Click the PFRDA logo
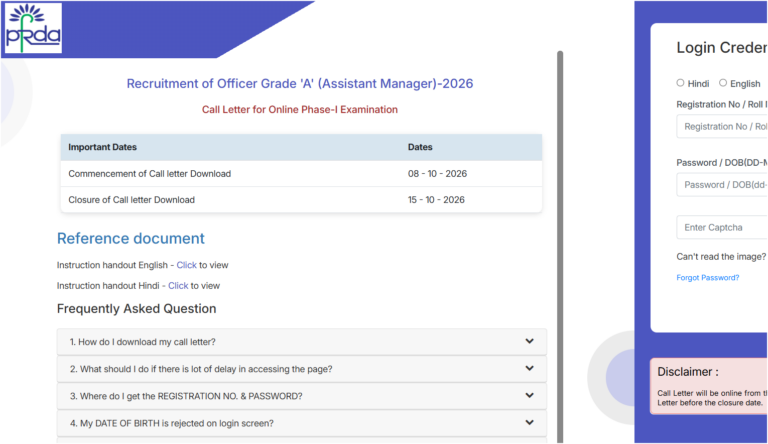The height and width of the screenshot is (444, 768). tap(33, 28)
